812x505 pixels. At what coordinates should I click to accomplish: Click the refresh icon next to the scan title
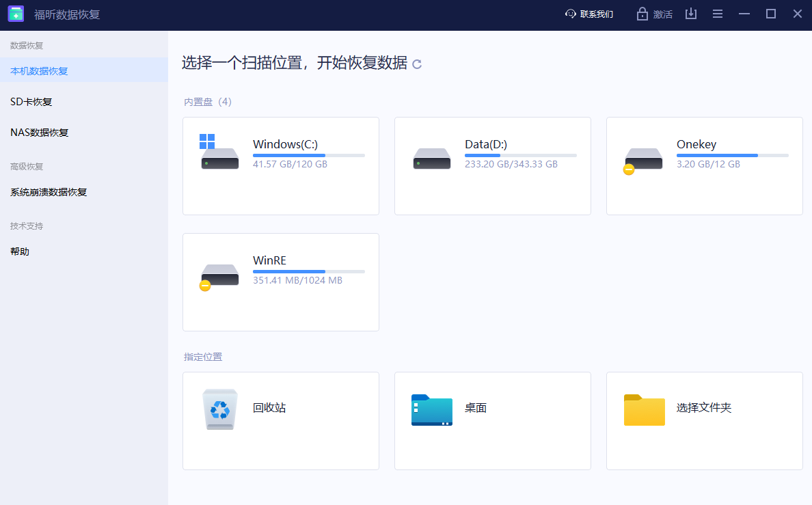click(x=417, y=64)
